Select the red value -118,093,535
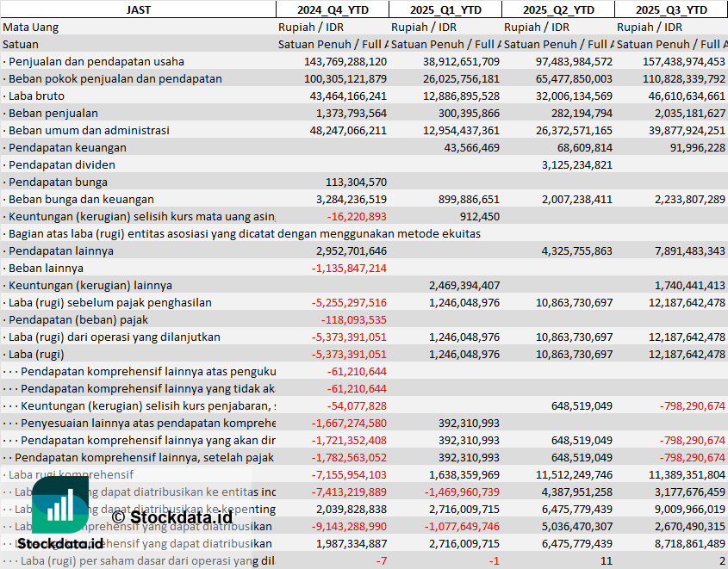 click(354, 319)
